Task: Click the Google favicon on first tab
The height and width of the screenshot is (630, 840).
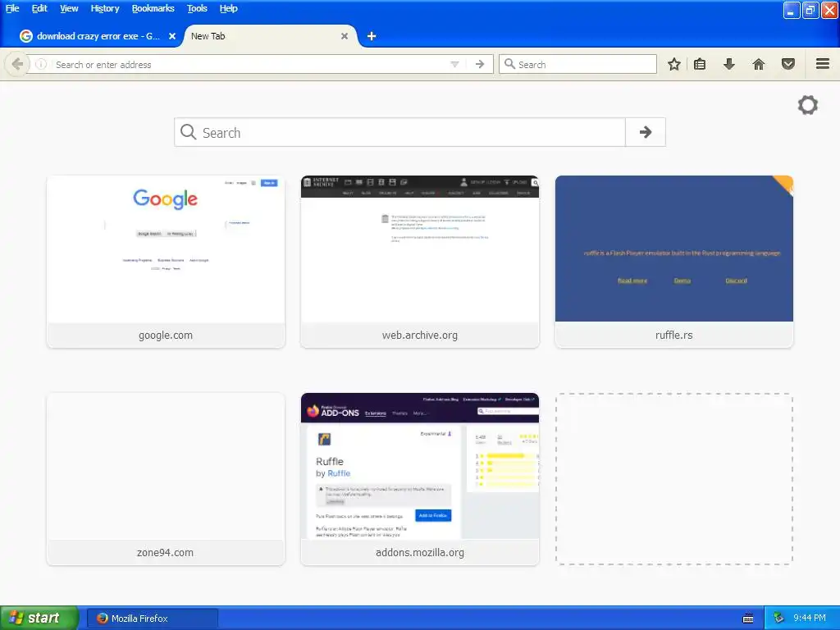Action: 25,36
